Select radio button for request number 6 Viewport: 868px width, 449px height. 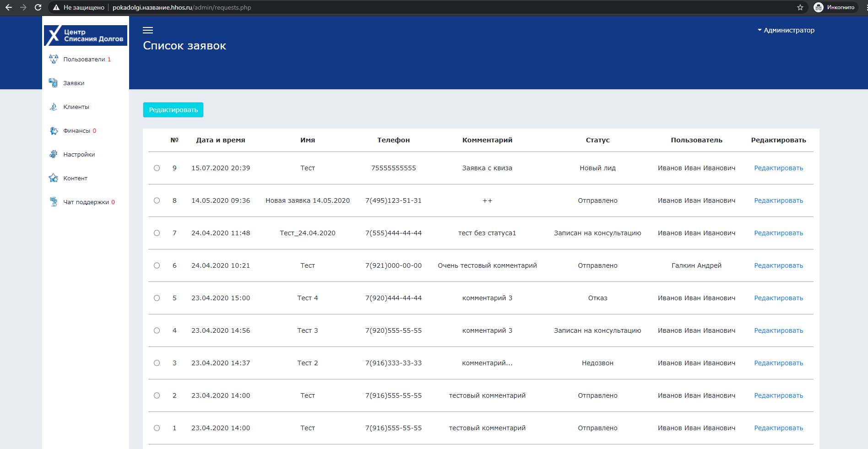pos(157,265)
